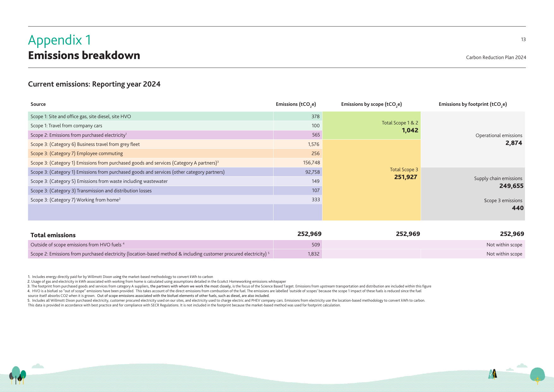Click page number 13
Viewport: 554px width, 392px height.
[x=523, y=39]
